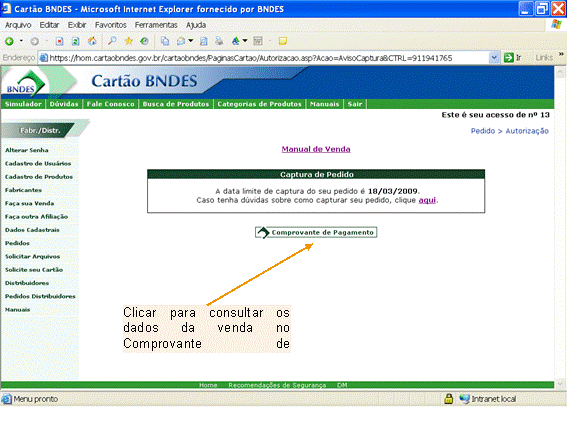This screenshot has width=567, height=425.
Task: Refresh the page with toolbar icon
Action: [x=76, y=42]
